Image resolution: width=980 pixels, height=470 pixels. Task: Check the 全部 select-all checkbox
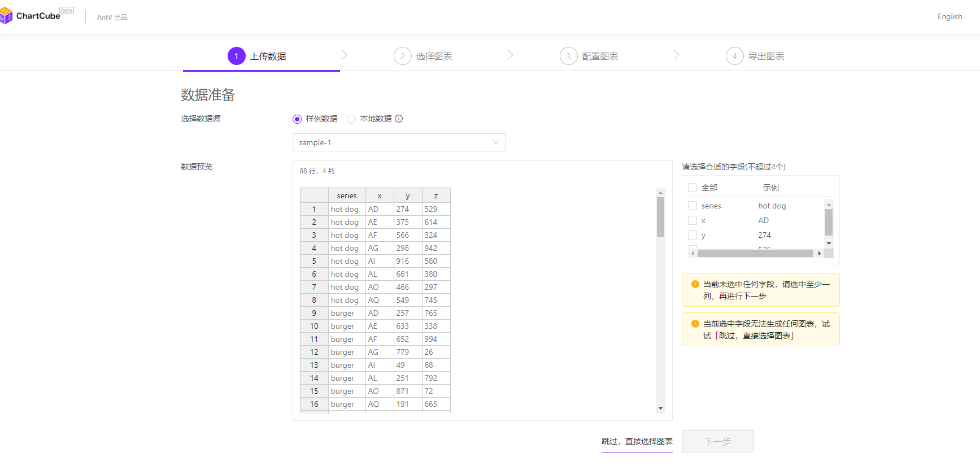click(692, 188)
